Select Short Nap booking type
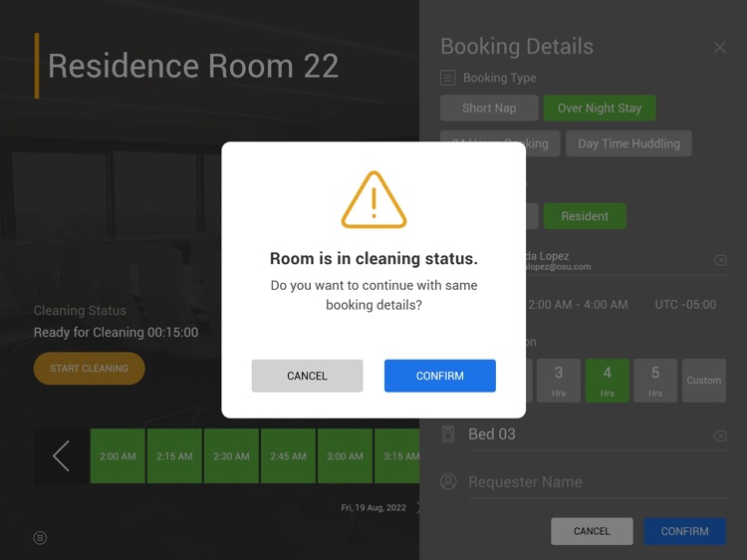 pyautogui.click(x=489, y=108)
